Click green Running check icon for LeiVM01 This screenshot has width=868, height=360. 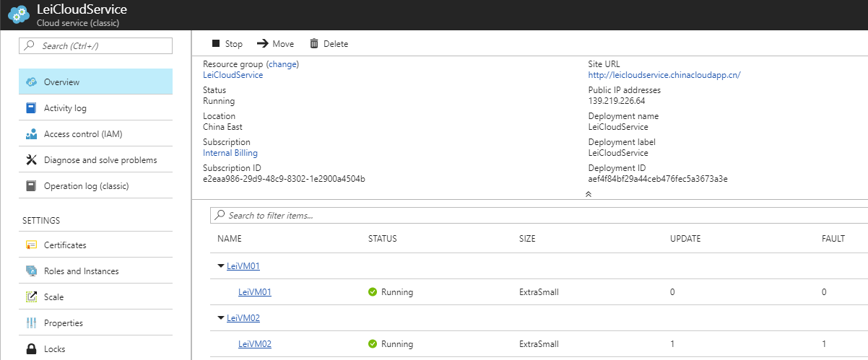[373, 292]
